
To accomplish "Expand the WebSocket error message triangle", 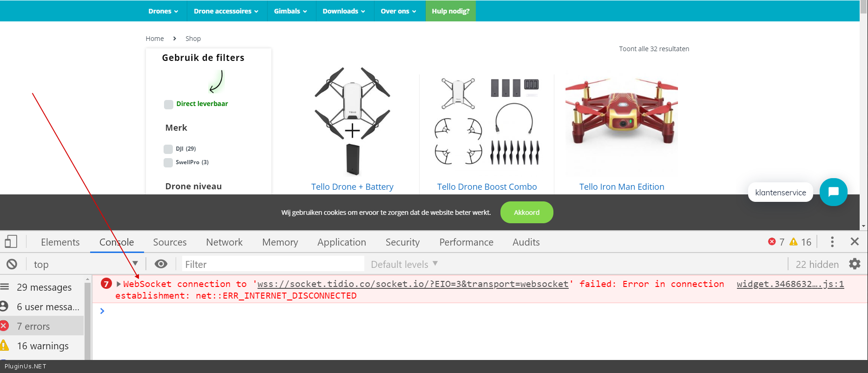I will pos(119,284).
